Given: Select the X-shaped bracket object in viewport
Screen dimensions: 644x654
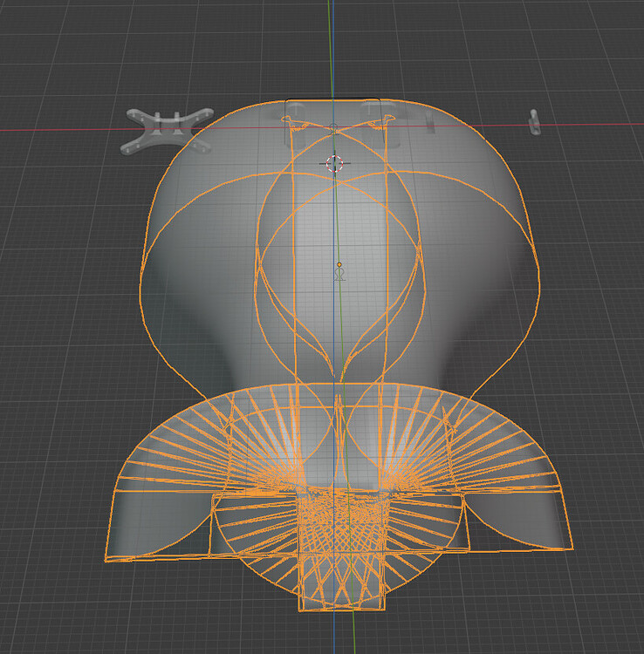Looking at the screenshot, I should [x=167, y=131].
